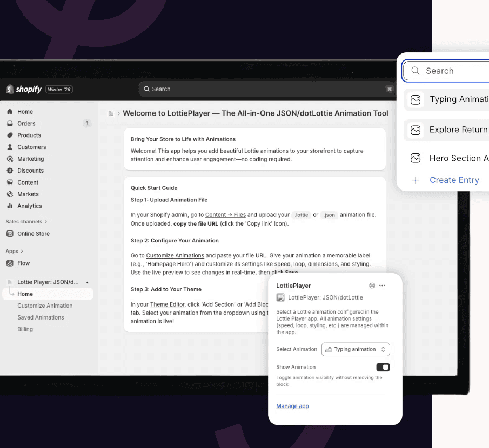
Task: Click the Marketing target icon
Action: click(10, 159)
